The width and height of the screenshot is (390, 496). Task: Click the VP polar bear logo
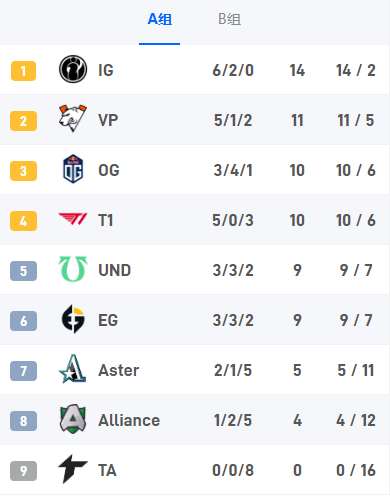[x=73, y=119]
